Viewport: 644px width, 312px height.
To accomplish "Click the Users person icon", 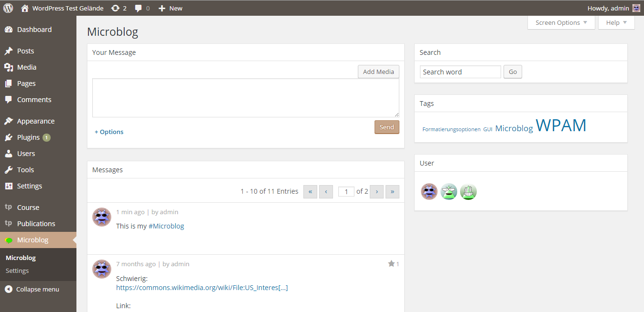I will click(9, 154).
